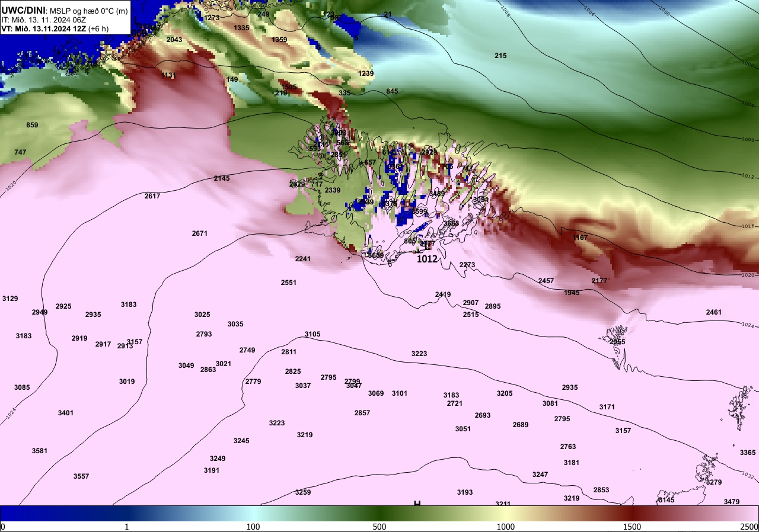Click the 1945 height value
Viewport: 759px width, 532px height.
coord(572,293)
